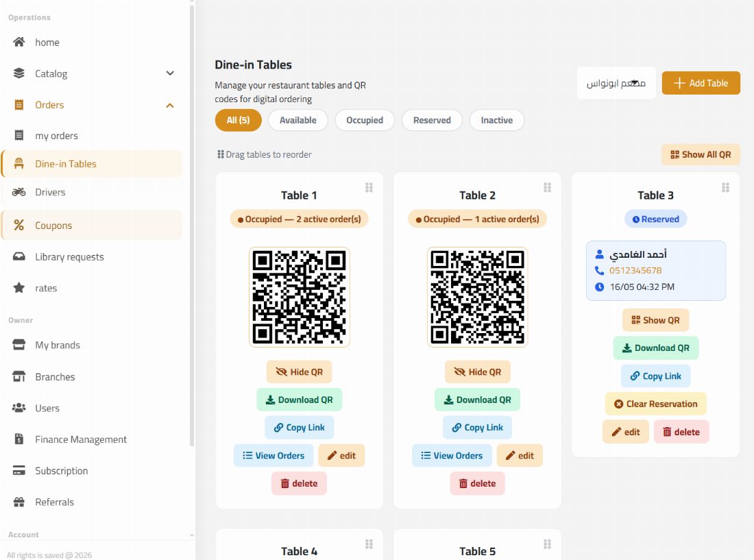Screen dimensions: 754x560
Task: Select the Occupied filter tab
Action: point(365,120)
